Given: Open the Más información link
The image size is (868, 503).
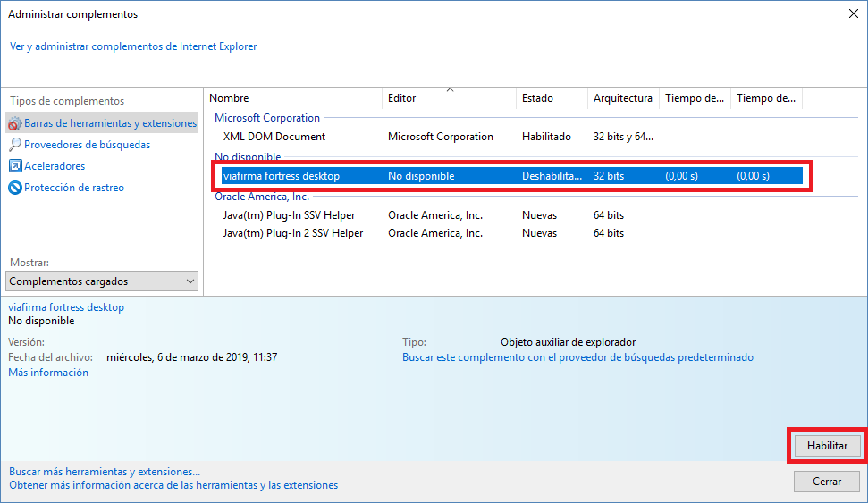Looking at the screenshot, I should 48,373.
